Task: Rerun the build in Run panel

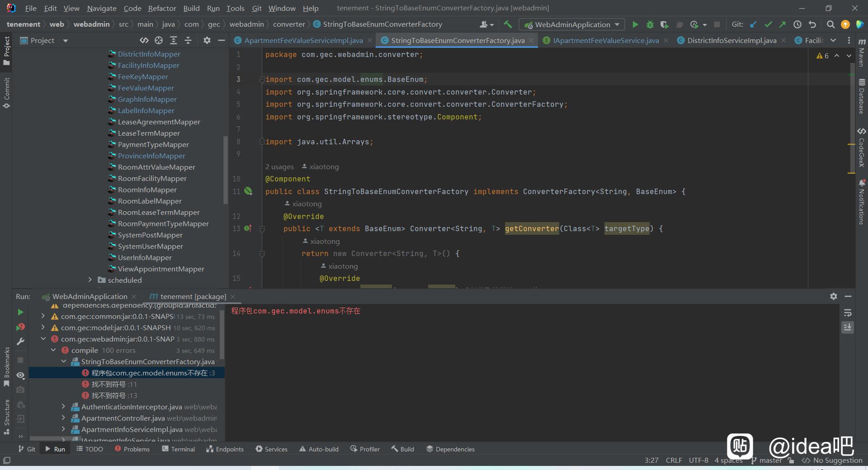Action: (x=20, y=312)
